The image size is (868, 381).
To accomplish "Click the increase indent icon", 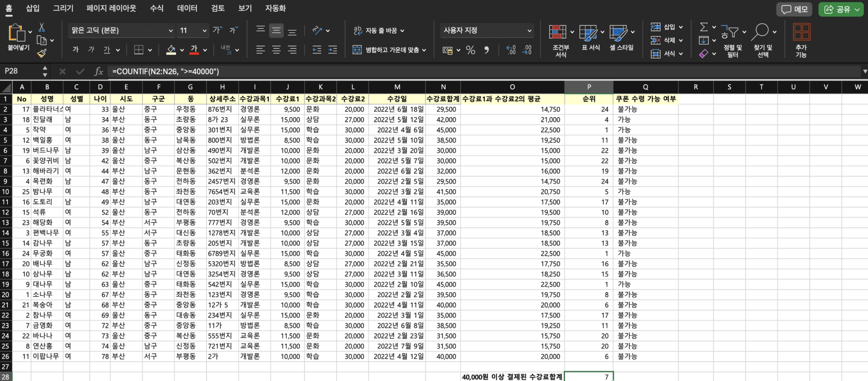I will (333, 50).
